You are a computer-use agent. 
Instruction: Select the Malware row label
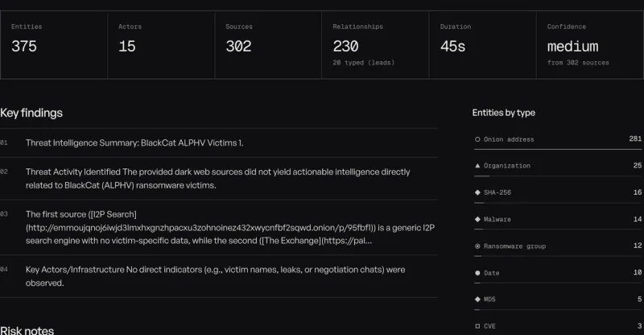[x=497, y=219]
